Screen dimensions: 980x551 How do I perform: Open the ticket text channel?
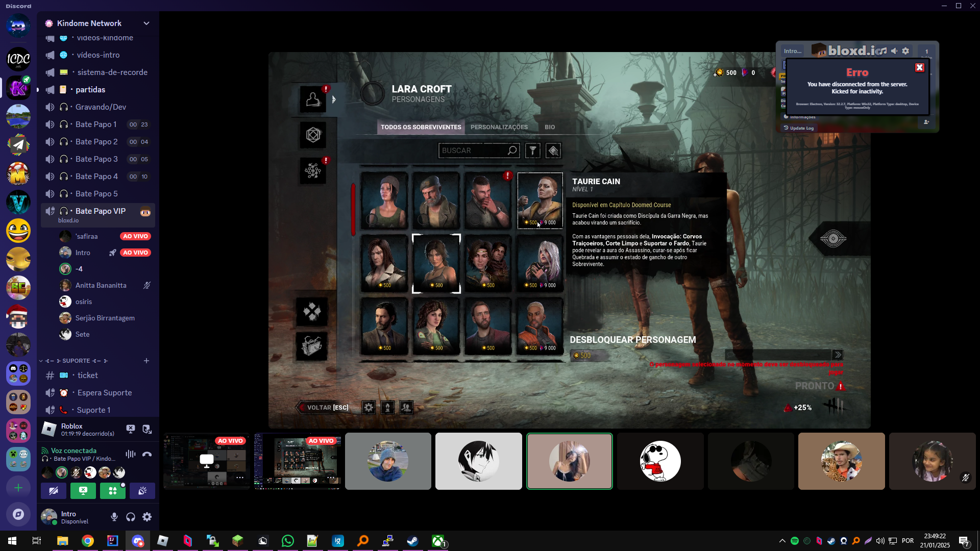pos(97,375)
